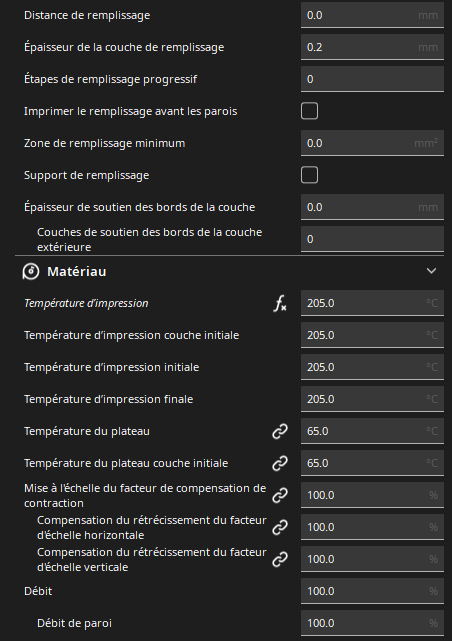The height and width of the screenshot is (641, 452).
Task: Enable Imprimer le remplissage avant les parois
Action: (x=309, y=111)
